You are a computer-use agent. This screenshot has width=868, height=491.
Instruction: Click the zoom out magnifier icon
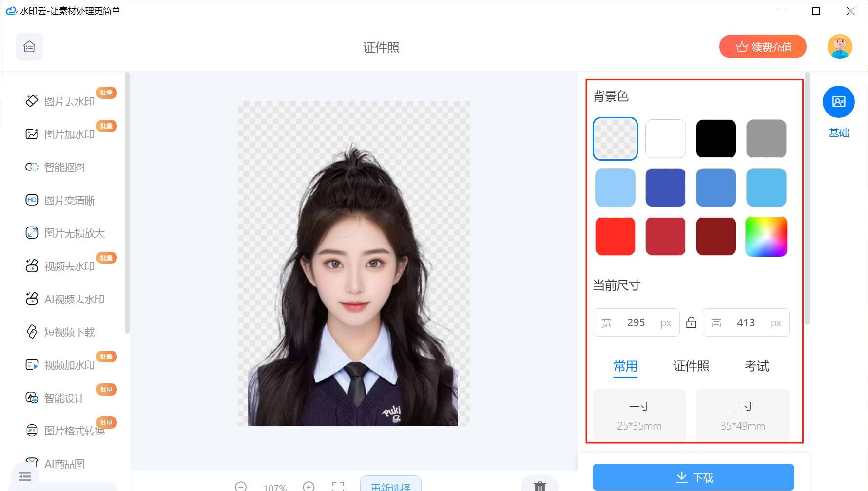click(x=241, y=486)
